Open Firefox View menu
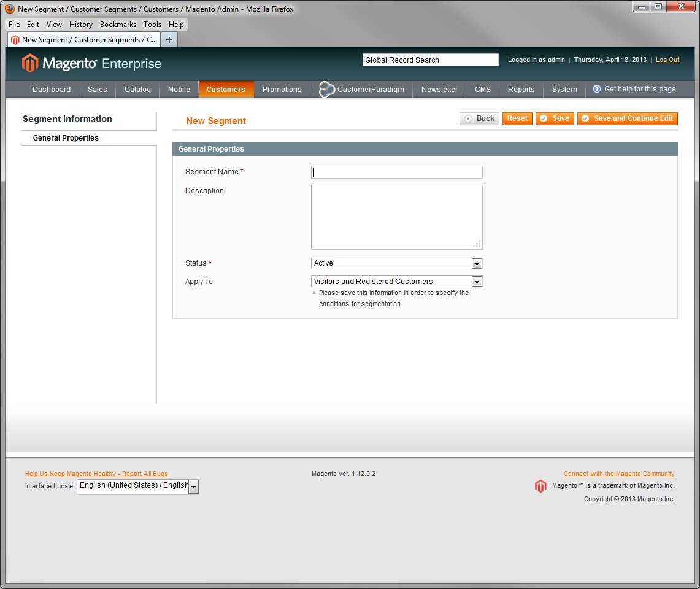Viewport: 700px width, 589px height. (54, 25)
